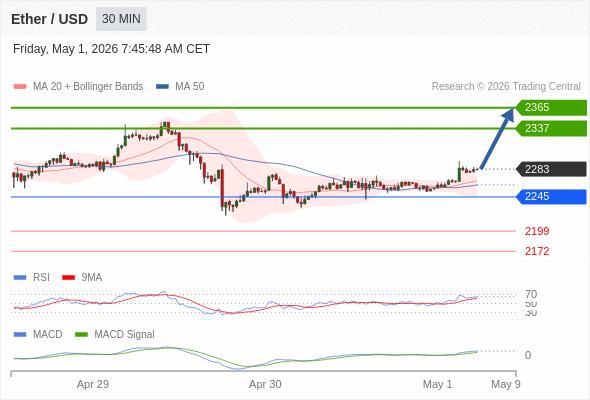Select the MA 20 + Bollinger Bands label
This screenshot has width=590, height=400.
tap(88, 87)
